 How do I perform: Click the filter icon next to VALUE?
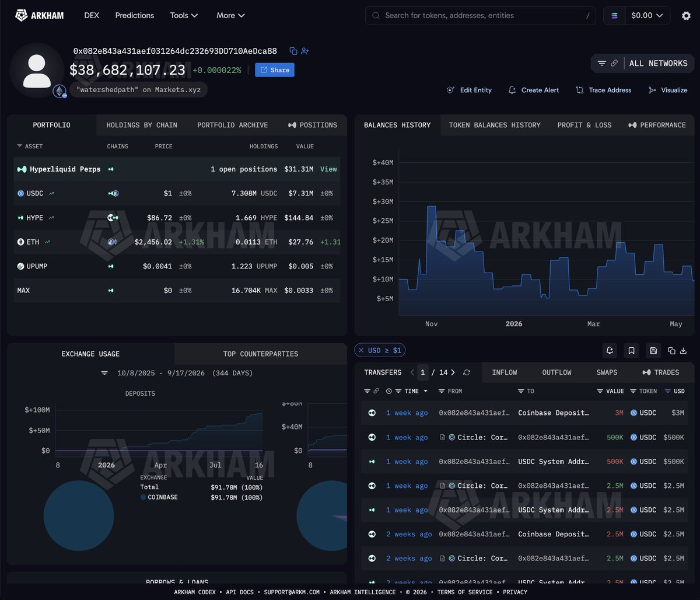tap(600, 391)
